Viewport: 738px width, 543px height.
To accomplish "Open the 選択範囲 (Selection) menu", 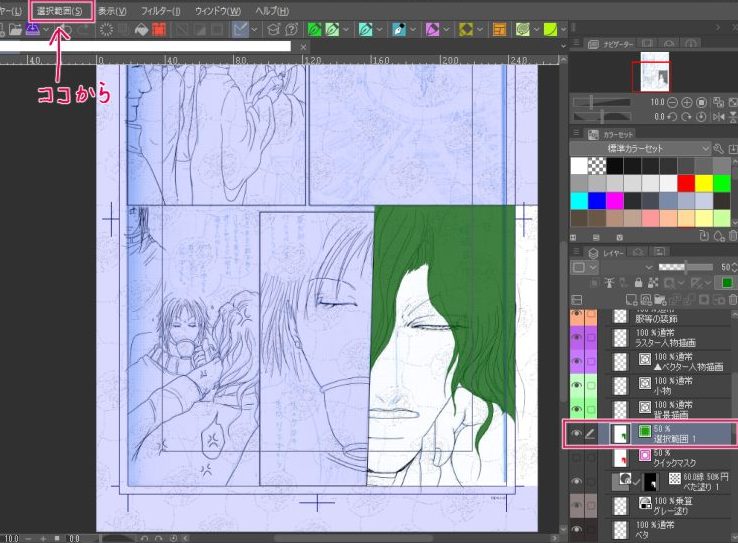I will [x=62, y=11].
